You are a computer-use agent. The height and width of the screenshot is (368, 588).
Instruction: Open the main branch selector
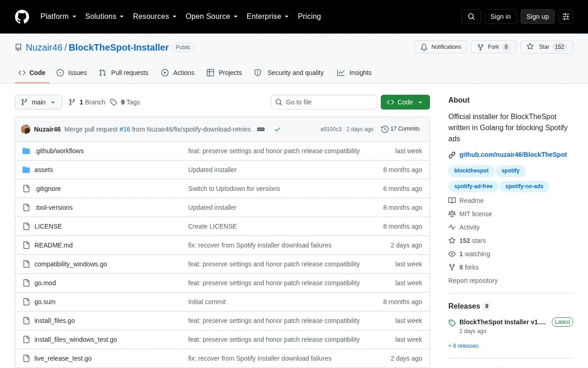(x=39, y=102)
